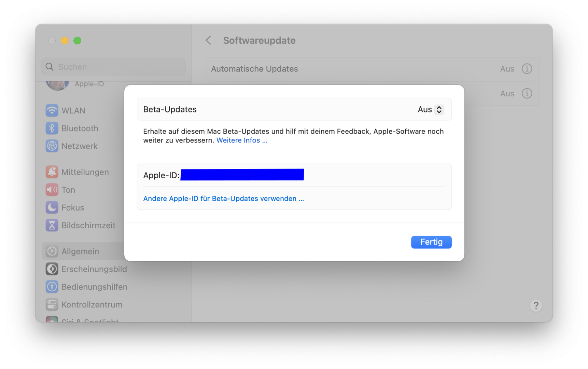Click the Erscheinungsbild icon
Viewport: 588px width, 369px height.
tap(52, 269)
